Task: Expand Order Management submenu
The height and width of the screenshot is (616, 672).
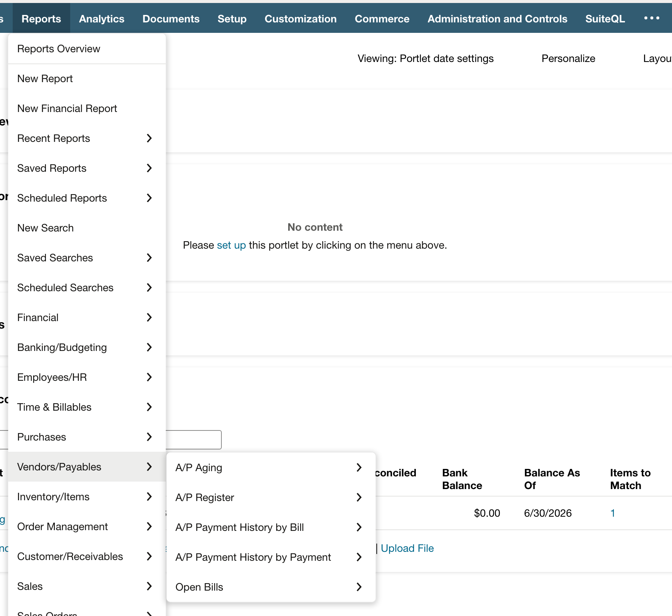Action: 87,527
